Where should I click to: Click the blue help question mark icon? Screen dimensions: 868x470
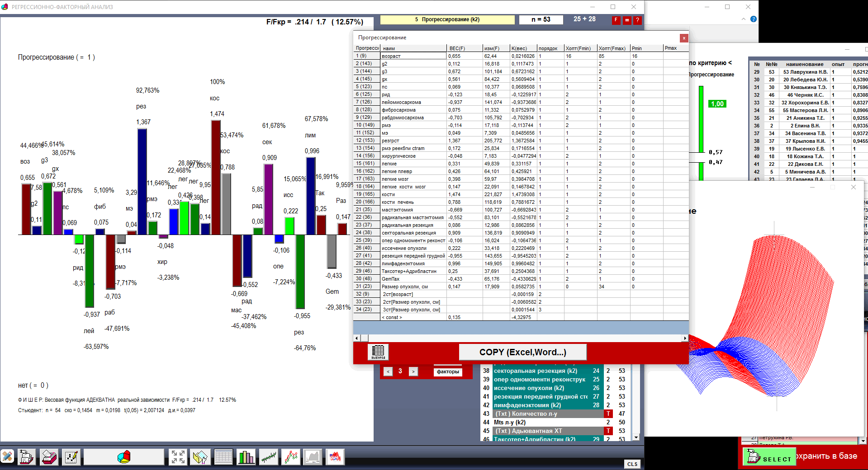click(x=753, y=19)
